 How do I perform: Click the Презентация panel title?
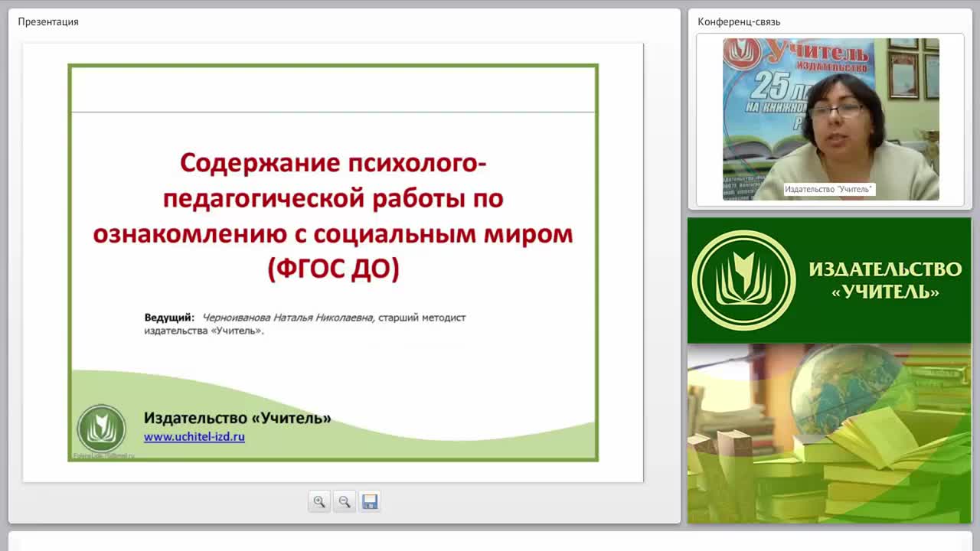pyautogui.click(x=48, y=21)
